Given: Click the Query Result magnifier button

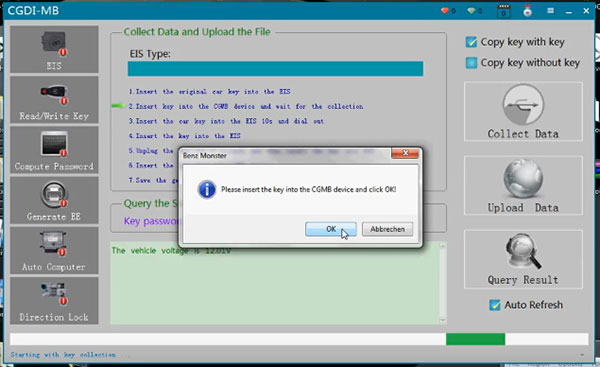Looking at the screenshot, I should tap(523, 259).
